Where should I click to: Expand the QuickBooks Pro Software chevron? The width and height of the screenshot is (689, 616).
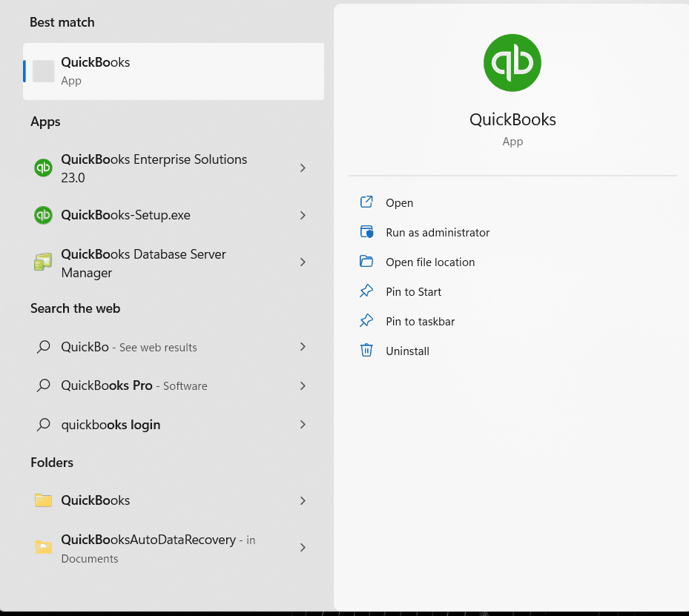point(303,386)
